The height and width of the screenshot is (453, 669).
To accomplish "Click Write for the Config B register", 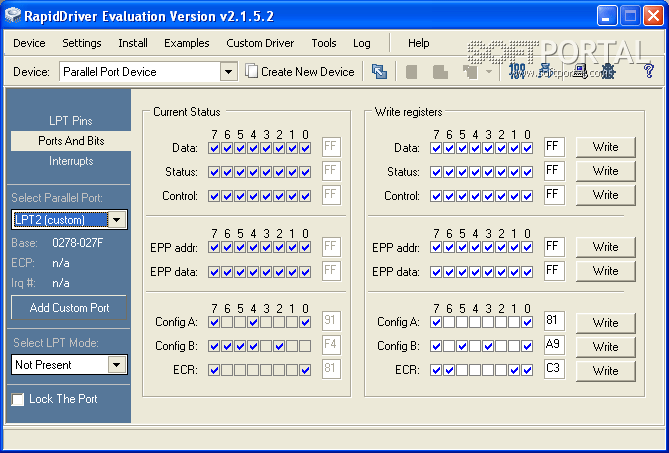I will point(605,346).
